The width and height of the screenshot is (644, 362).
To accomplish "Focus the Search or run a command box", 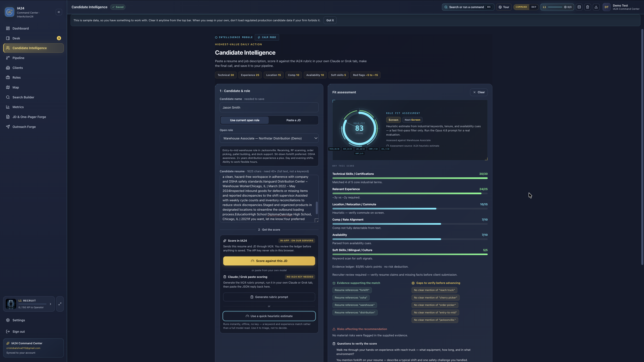I will pos(468,7).
